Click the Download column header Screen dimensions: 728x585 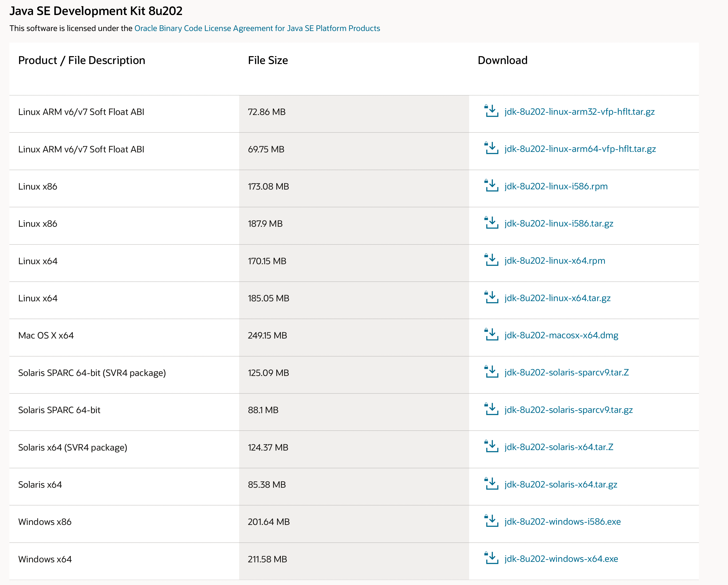point(502,60)
